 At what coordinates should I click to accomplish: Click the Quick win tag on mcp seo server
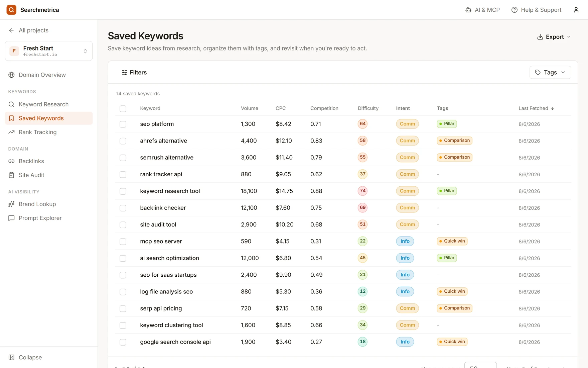pyautogui.click(x=452, y=241)
